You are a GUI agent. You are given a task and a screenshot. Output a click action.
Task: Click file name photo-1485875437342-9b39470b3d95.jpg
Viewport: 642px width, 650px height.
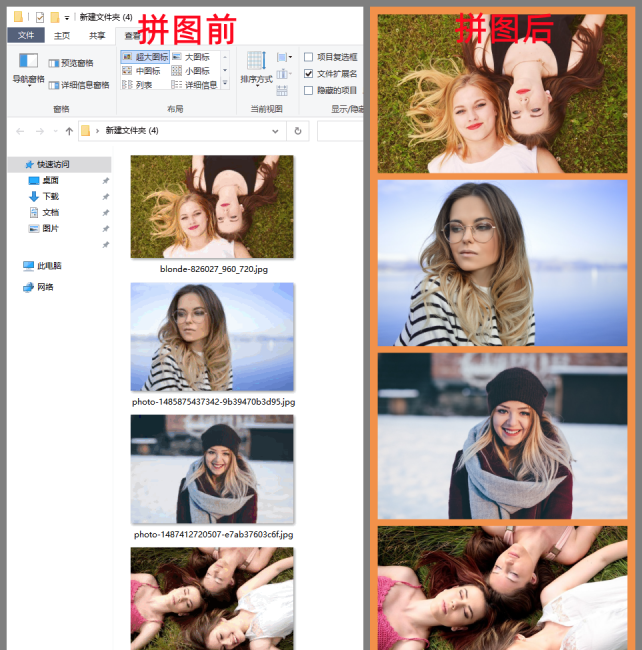(x=213, y=402)
